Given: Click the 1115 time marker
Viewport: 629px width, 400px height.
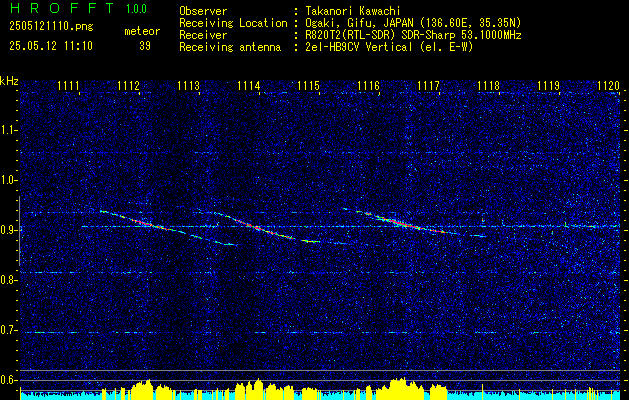Looking at the screenshot, I should [308, 86].
